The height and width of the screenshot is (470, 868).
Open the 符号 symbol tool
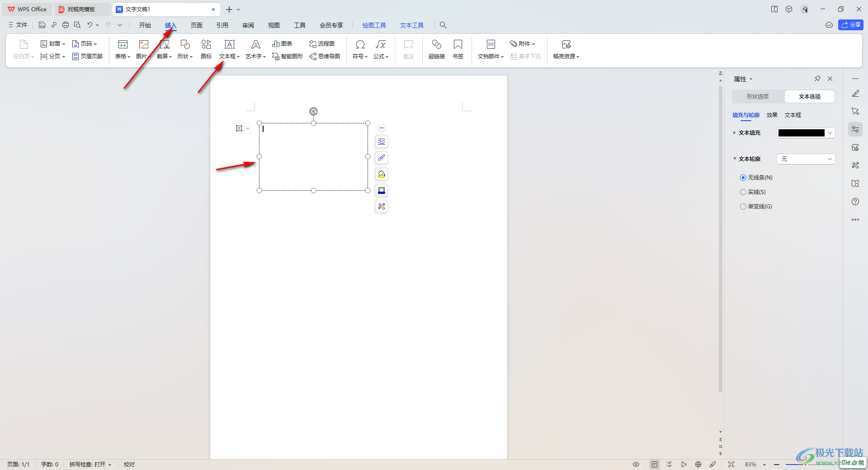click(x=360, y=49)
